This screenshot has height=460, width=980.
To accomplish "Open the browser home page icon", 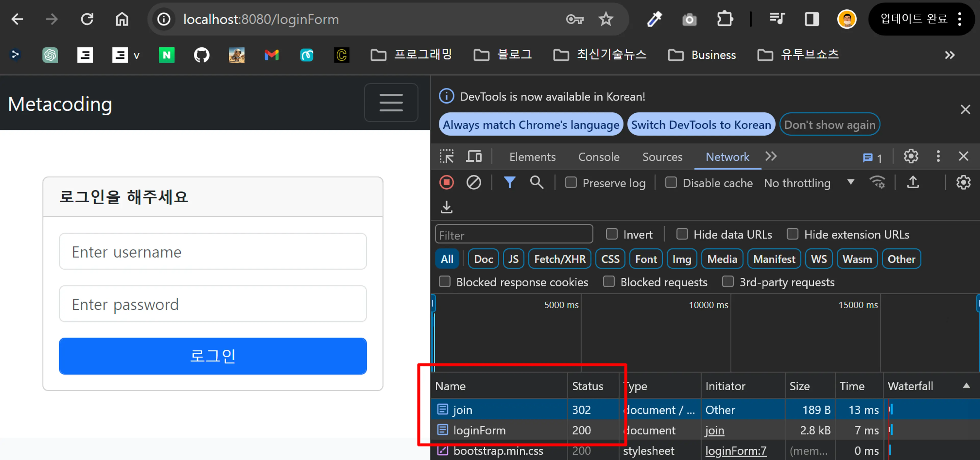I will click(x=122, y=19).
